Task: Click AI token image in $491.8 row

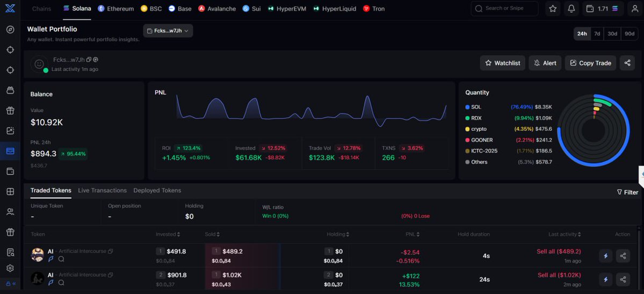Action: (x=38, y=255)
